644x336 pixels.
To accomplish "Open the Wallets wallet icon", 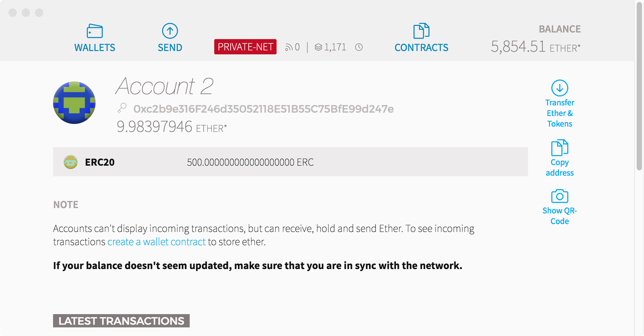I will pyautogui.click(x=95, y=31).
